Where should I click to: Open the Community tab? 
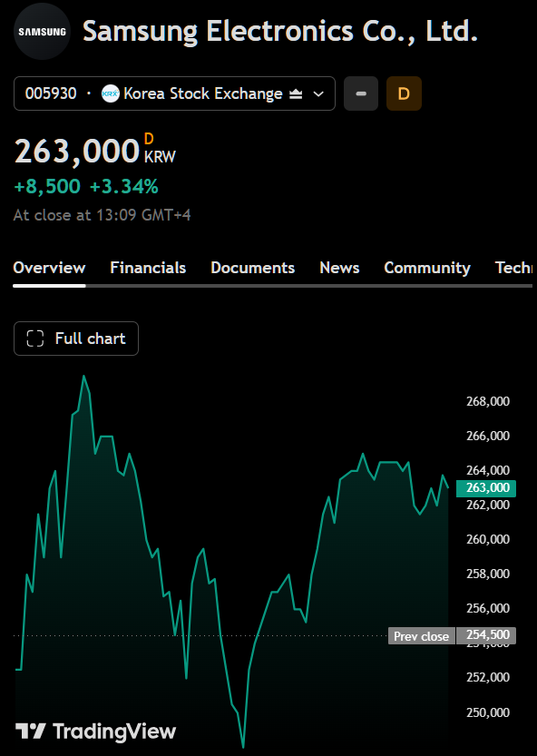(427, 268)
